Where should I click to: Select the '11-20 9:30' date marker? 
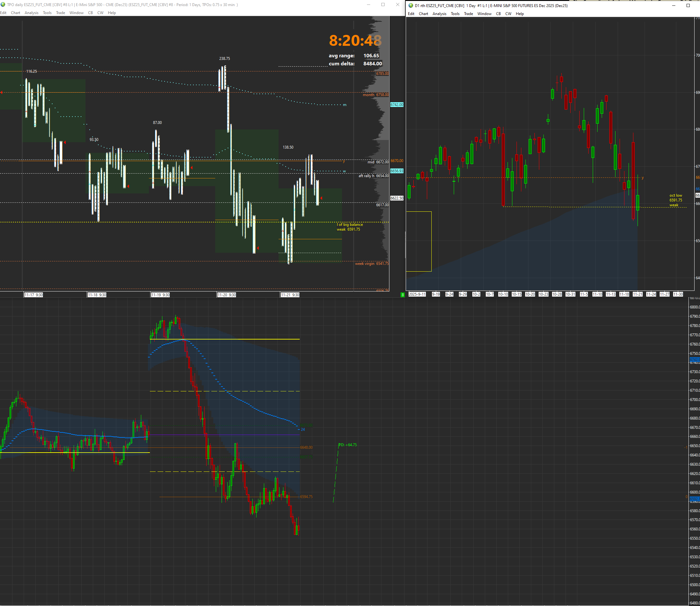point(226,295)
